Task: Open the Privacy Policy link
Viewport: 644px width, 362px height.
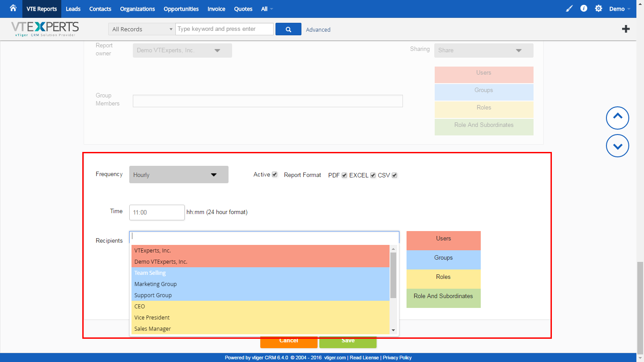Action: (397, 358)
